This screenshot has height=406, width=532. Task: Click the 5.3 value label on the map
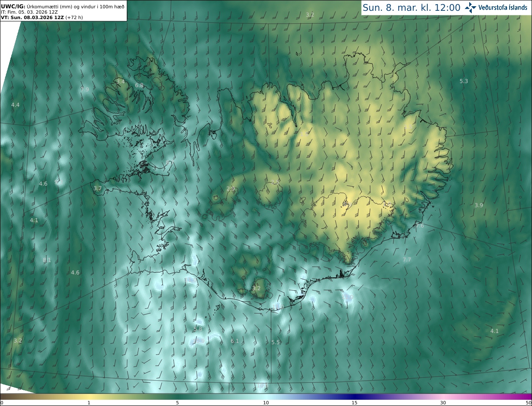click(464, 81)
